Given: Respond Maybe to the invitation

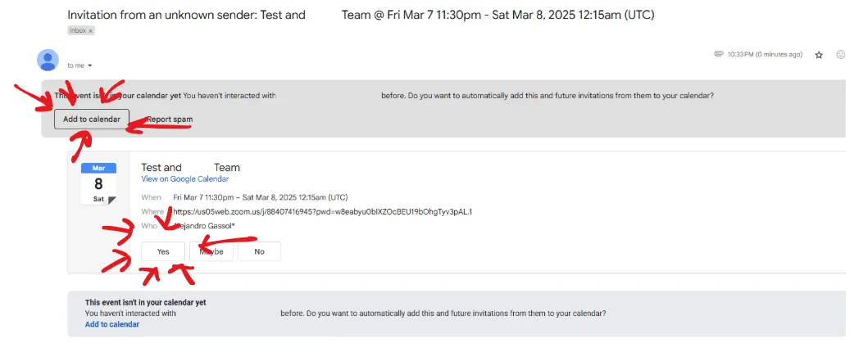Looking at the screenshot, I should coord(211,251).
